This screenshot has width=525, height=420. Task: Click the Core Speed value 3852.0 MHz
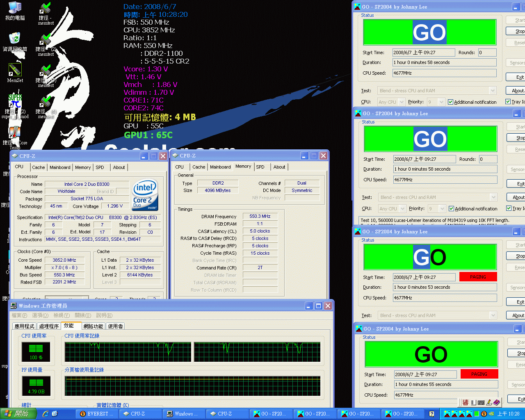(64, 260)
